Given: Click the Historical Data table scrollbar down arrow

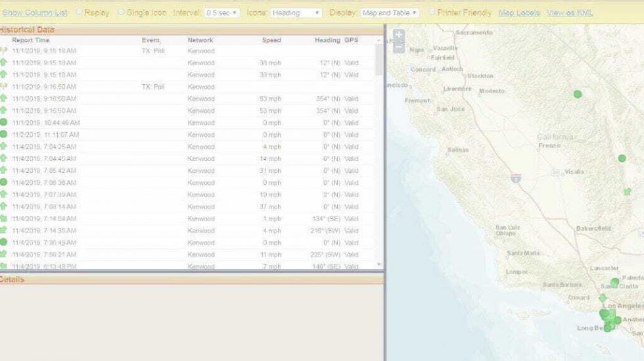Looking at the screenshot, I should (379, 264).
